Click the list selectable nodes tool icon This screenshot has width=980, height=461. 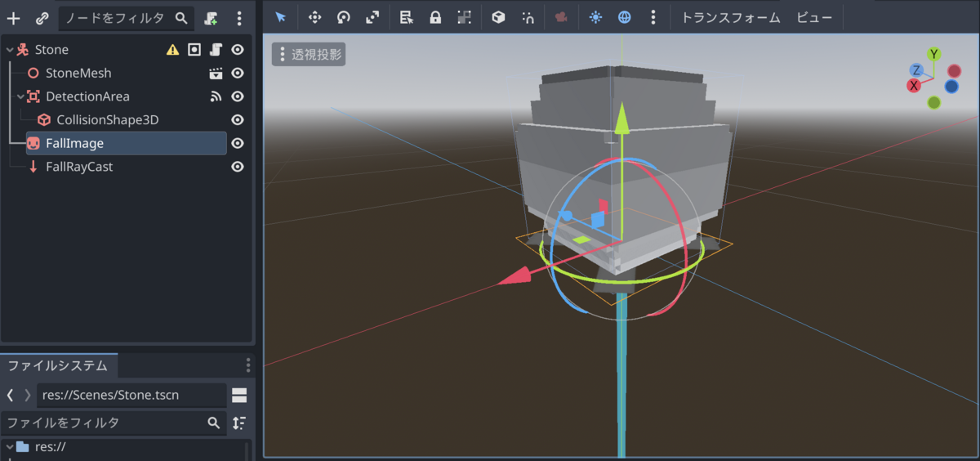click(406, 17)
